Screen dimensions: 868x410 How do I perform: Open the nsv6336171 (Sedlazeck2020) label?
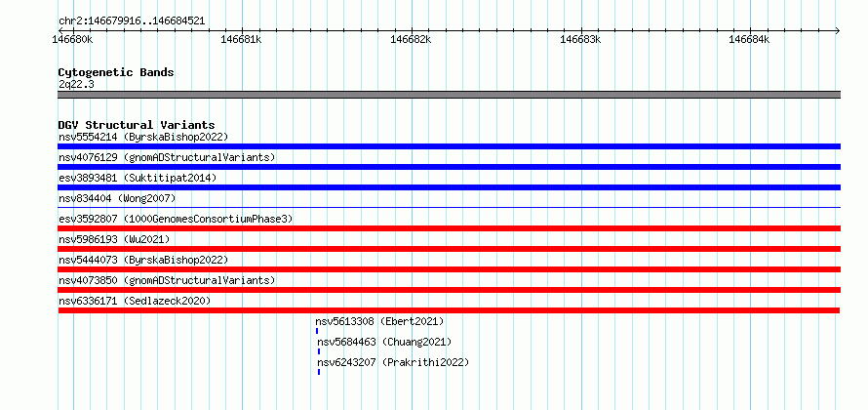point(135,301)
